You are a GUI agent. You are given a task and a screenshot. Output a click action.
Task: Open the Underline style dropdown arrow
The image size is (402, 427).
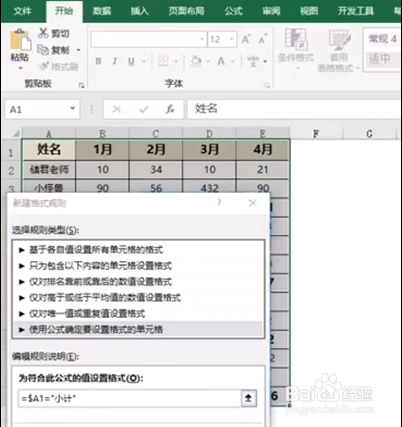point(144,61)
